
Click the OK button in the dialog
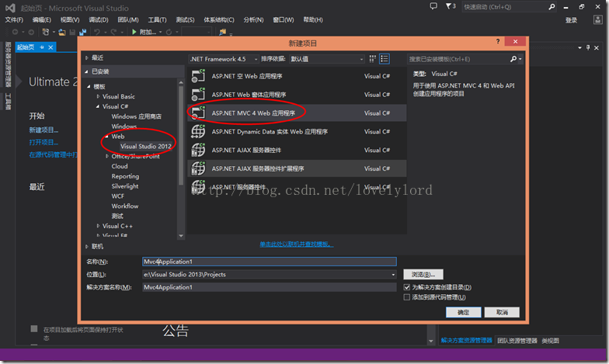click(x=463, y=312)
